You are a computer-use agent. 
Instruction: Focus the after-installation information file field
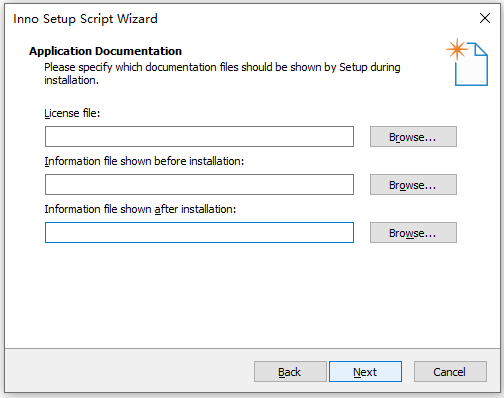point(199,232)
